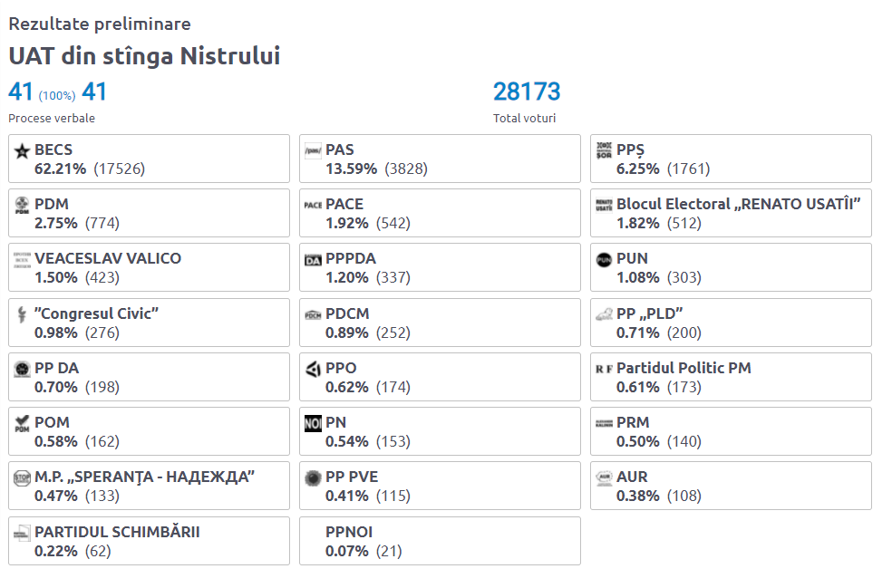
Task: Click the PPȘ party logo icon
Action: 604,150
